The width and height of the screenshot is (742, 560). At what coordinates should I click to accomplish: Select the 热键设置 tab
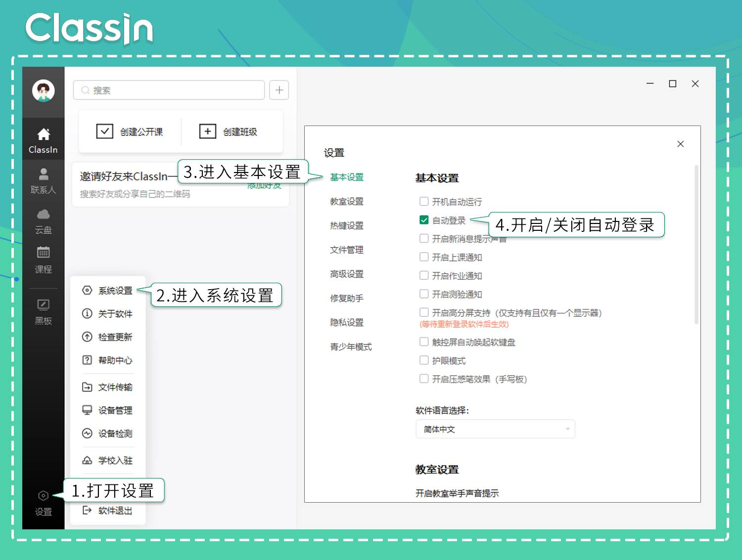pos(347,225)
